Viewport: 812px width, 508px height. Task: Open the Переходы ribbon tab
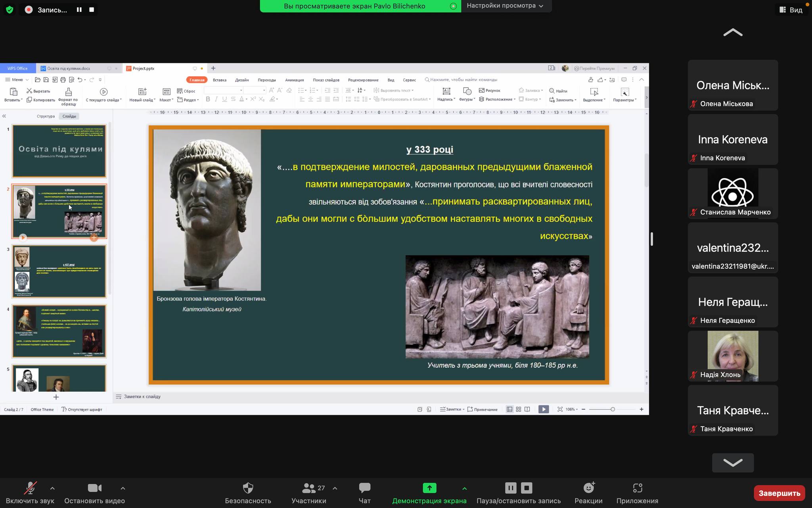266,80
